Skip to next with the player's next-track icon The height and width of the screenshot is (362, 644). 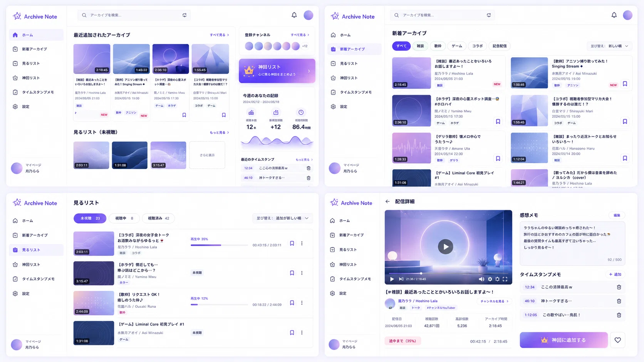point(401,279)
